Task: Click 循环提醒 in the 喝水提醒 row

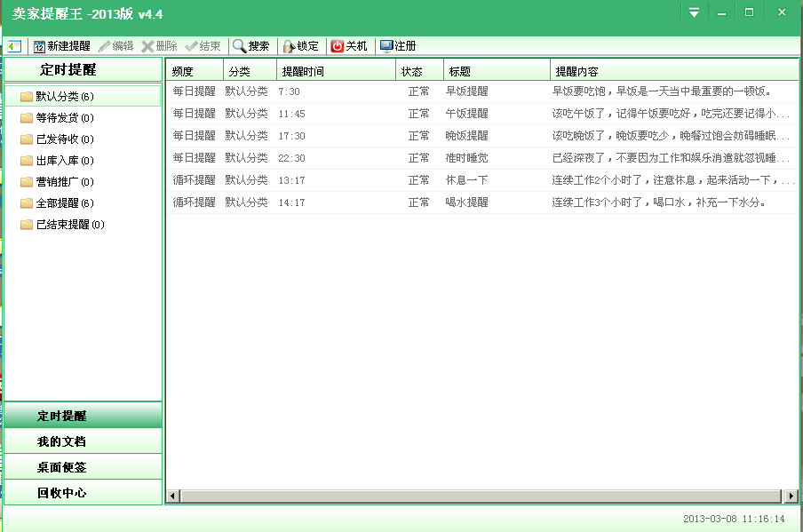Action: click(195, 202)
